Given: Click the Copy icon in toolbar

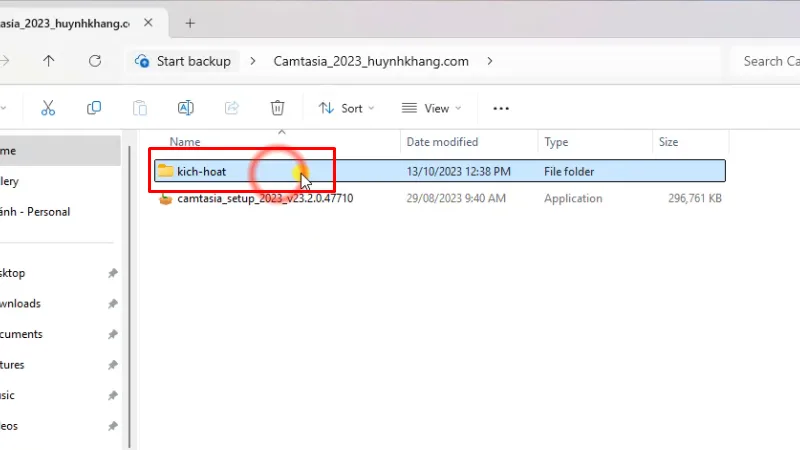Looking at the screenshot, I should (94, 108).
